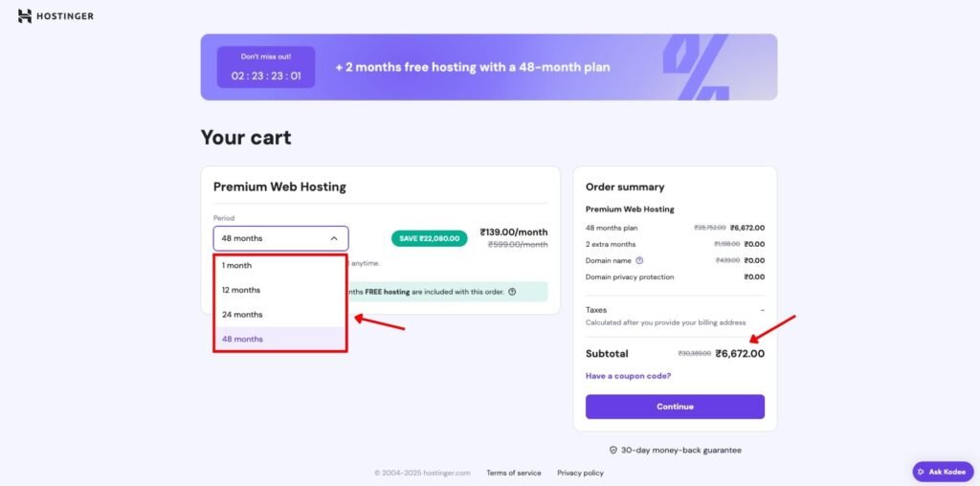Collapse the Period dropdown chevron
The image size is (980, 486).
(x=334, y=238)
